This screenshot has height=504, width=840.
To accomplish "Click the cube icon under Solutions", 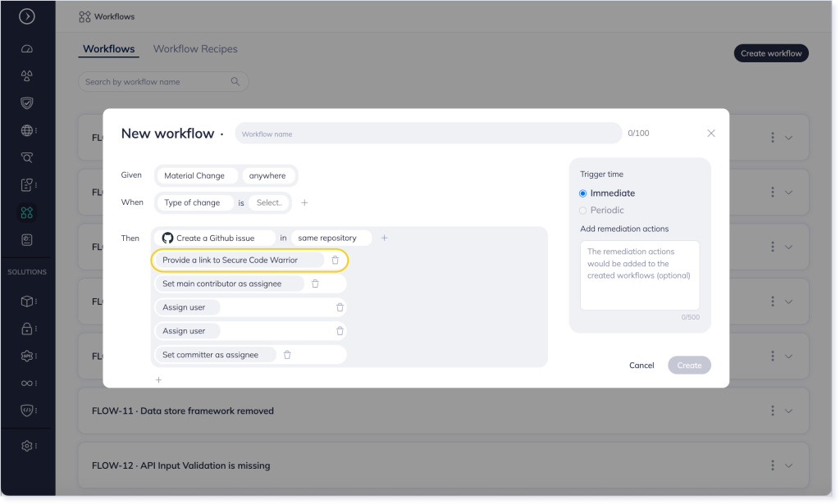I will 27,302.
